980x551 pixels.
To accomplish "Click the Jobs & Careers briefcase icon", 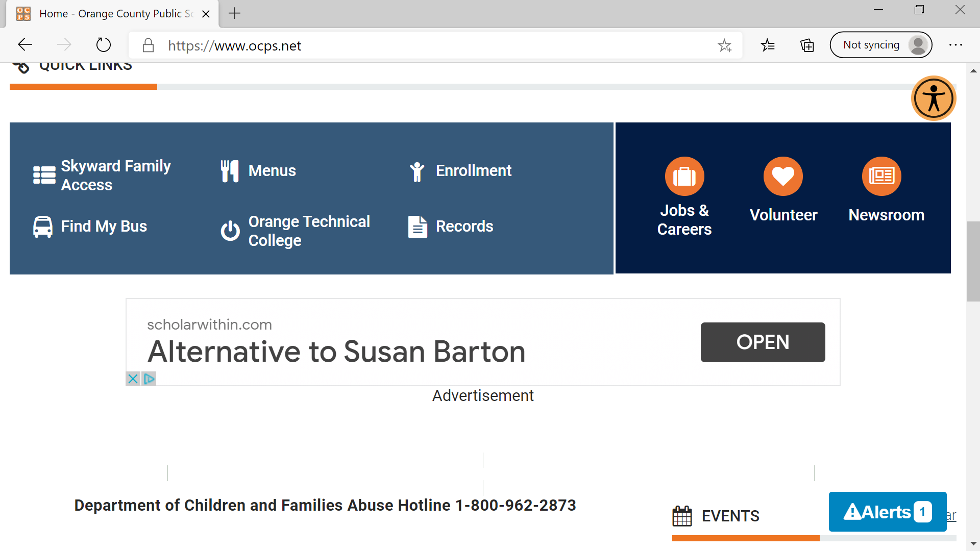I will [x=684, y=176].
